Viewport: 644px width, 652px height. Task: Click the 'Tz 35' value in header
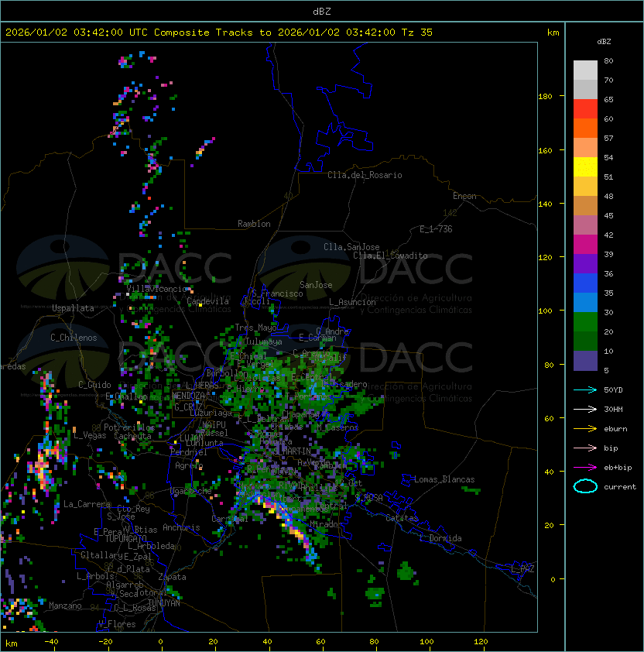417,33
